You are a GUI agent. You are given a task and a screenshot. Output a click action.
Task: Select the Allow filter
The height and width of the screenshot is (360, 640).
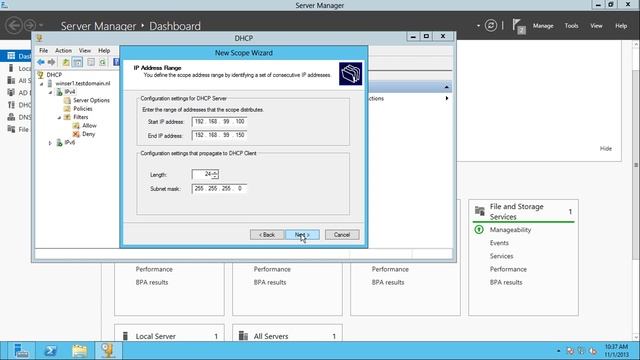(89, 126)
